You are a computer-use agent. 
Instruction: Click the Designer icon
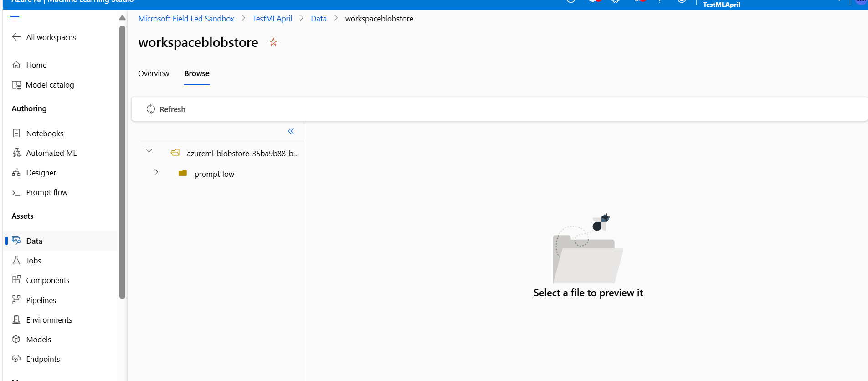click(16, 172)
